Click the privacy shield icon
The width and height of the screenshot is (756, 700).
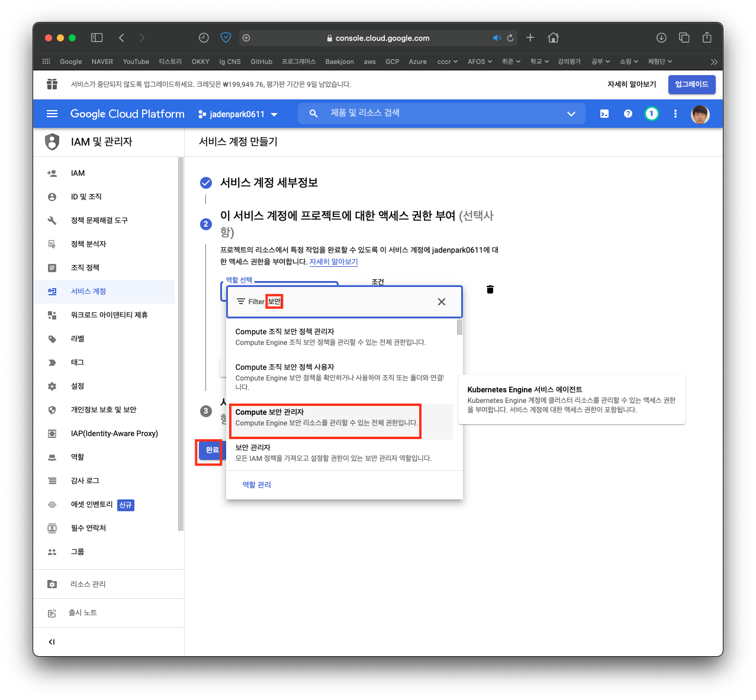(x=226, y=38)
